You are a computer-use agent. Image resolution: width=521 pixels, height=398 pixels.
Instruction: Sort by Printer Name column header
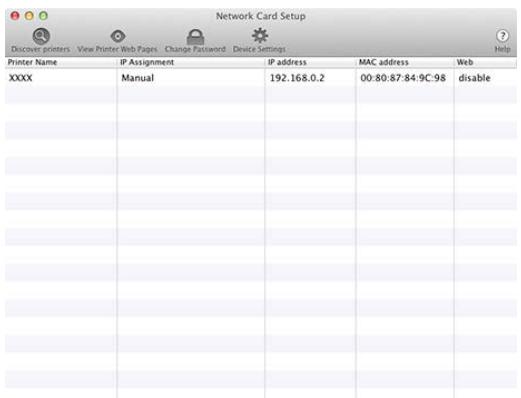click(x=61, y=62)
